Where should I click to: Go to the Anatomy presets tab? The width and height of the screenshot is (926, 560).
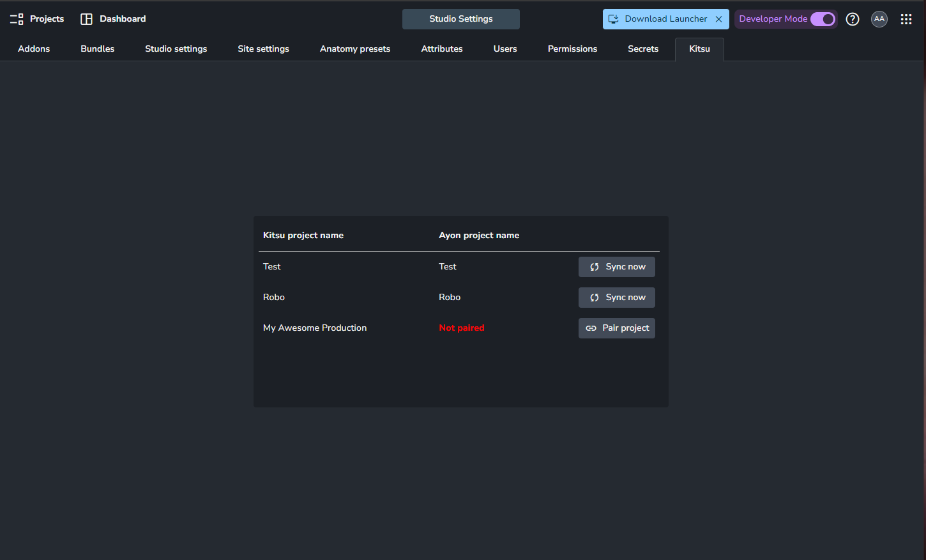point(355,49)
